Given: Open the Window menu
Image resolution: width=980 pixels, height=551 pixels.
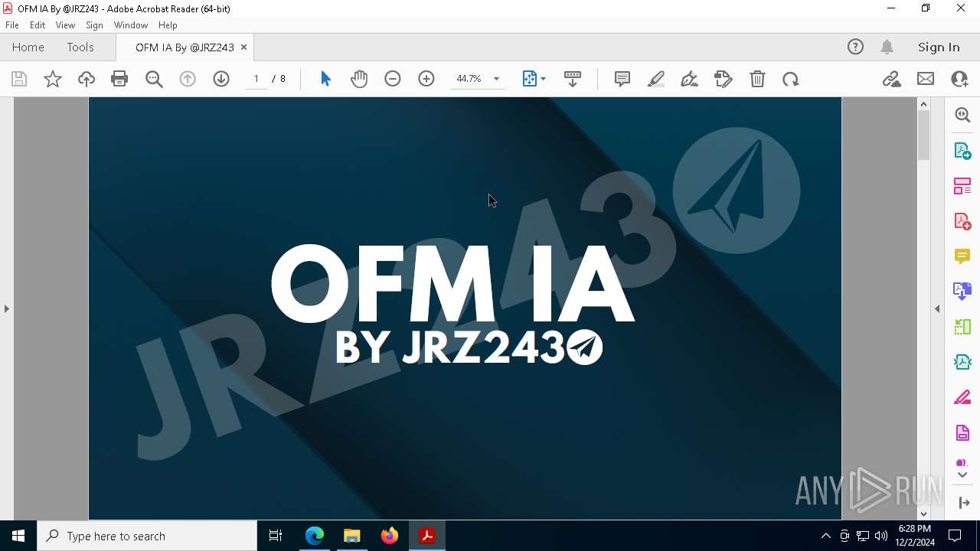Looking at the screenshot, I should (131, 25).
